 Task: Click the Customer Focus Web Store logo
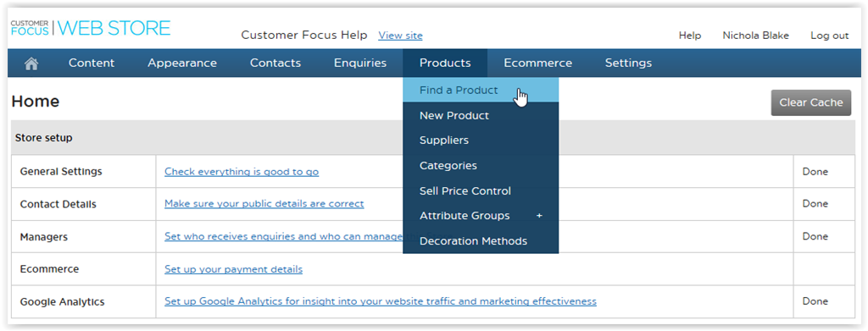tap(91, 28)
